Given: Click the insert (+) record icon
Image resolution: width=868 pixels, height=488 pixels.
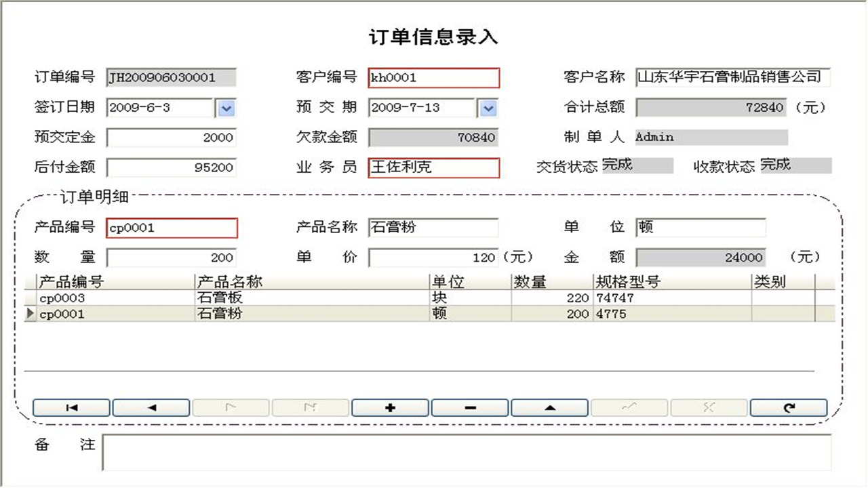Looking at the screenshot, I should 390,407.
